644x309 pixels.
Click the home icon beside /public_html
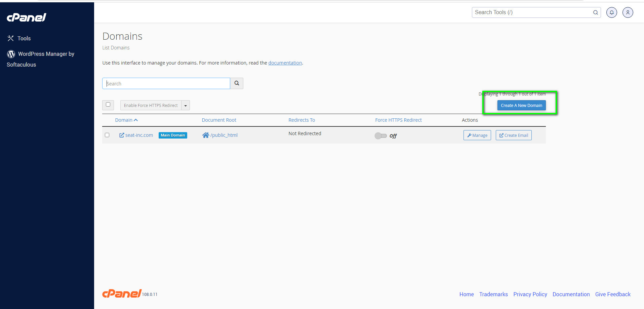[x=205, y=135]
